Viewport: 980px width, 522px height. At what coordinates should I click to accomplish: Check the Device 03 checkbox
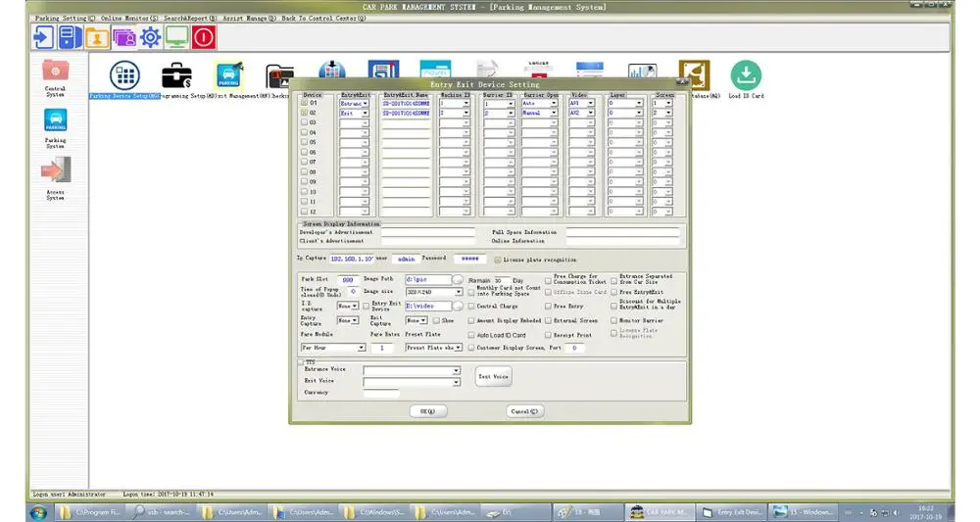point(305,123)
